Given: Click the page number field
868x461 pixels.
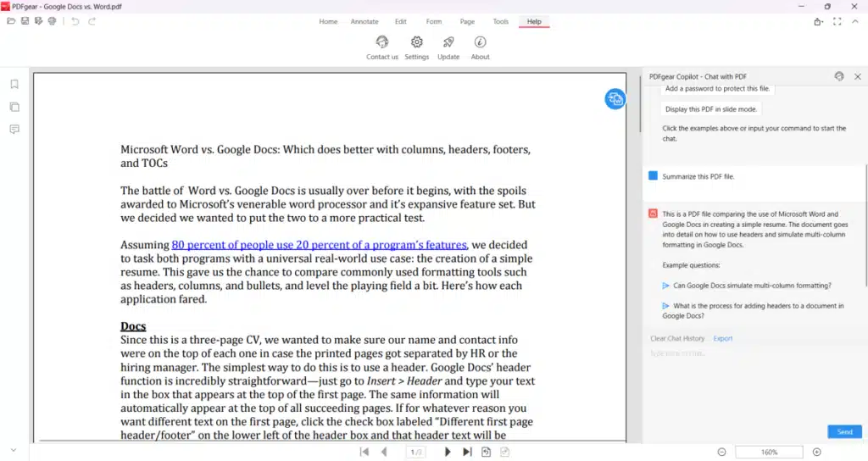Looking at the screenshot, I should [415, 453].
